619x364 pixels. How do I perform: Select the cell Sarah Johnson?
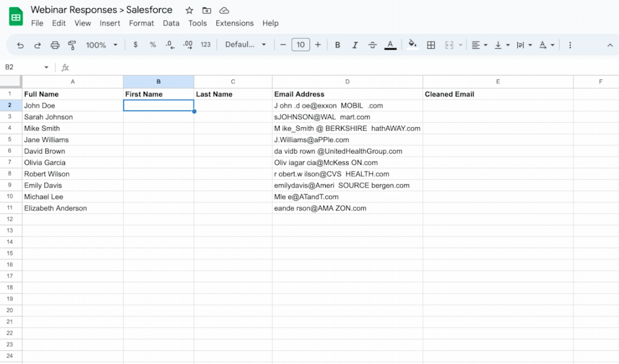click(x=73, y=117)
